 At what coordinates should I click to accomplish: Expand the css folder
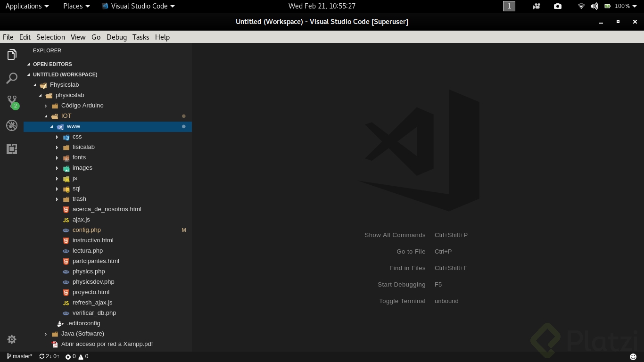[107, 137]
